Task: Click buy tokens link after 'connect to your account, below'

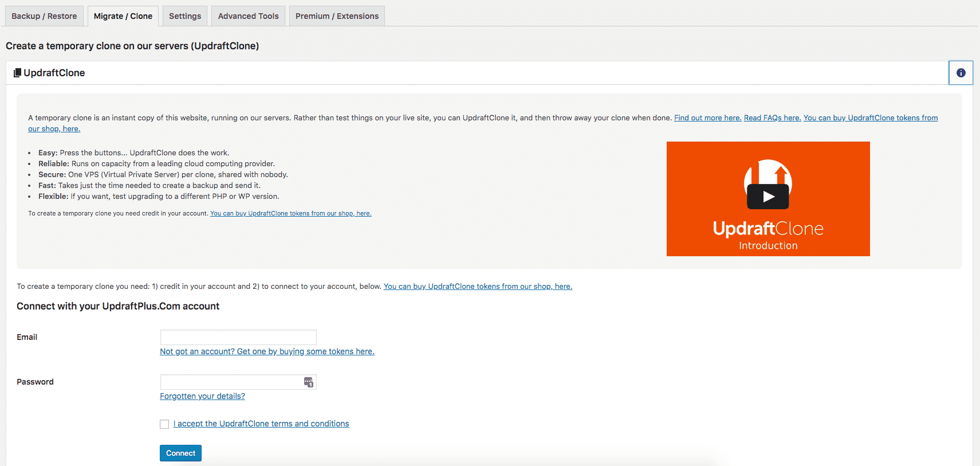Action: click(478, 286)
